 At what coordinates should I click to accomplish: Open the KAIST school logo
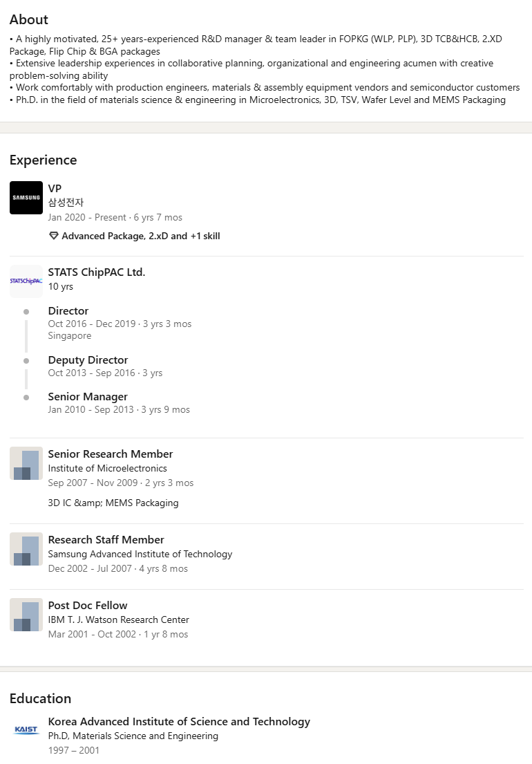coord(26,729)
